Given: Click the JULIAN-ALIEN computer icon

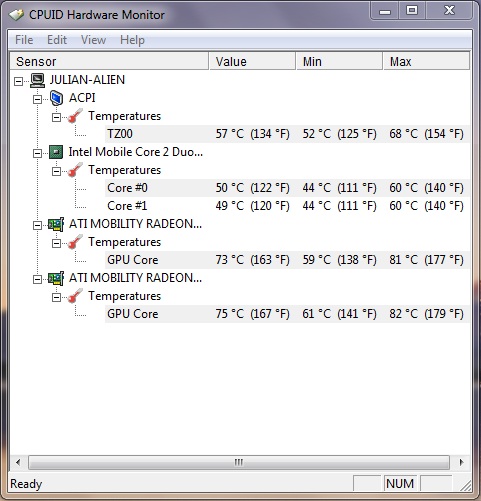Looking at the screenshot, I should click(x=37, y=80).
